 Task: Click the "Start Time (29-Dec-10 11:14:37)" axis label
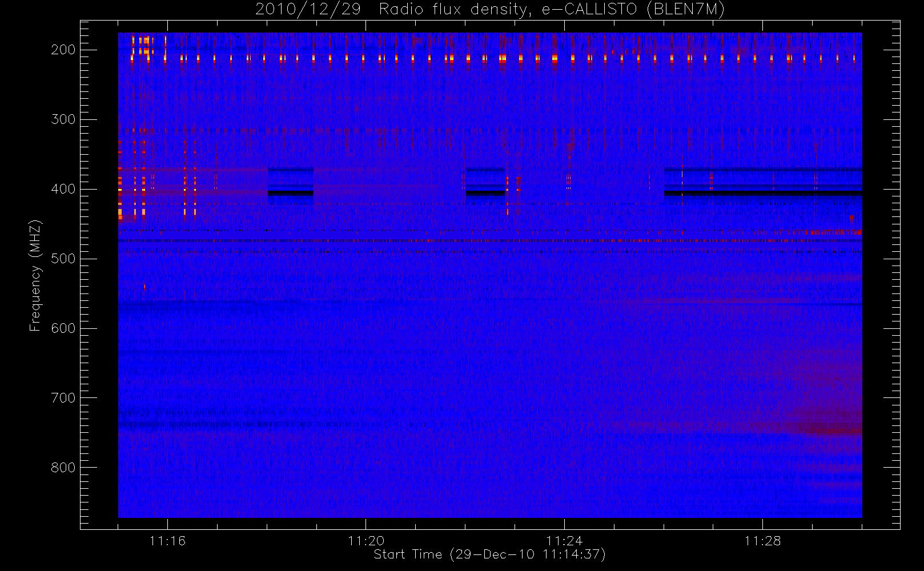[x=489, y=554]
